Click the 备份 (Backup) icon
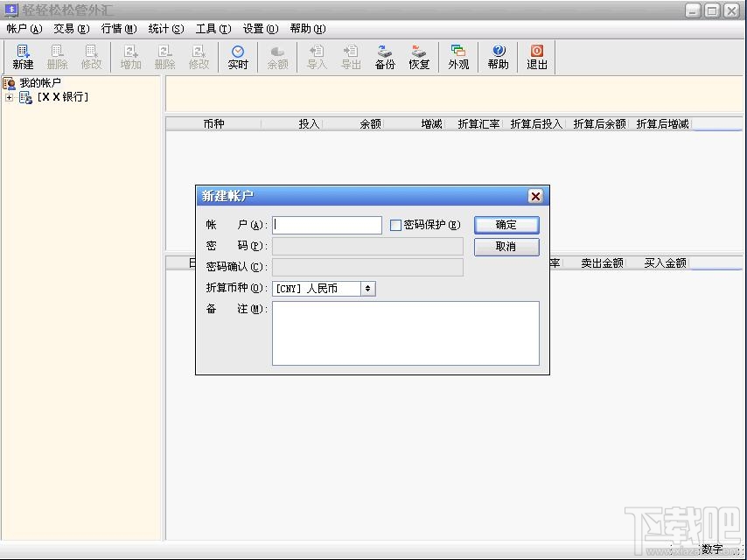Screen dimensions: 747x560 pyautogui.click(x=385, y=56)
